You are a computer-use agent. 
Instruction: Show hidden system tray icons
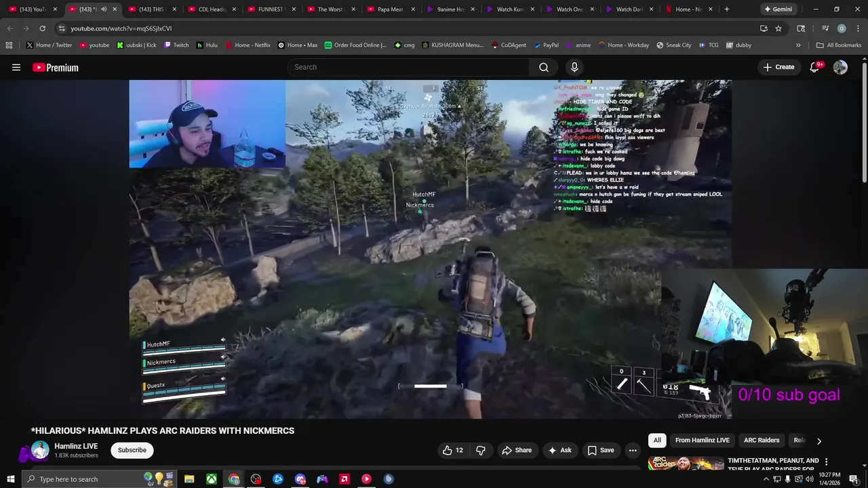pyautogui.click(x=767, y=479)
